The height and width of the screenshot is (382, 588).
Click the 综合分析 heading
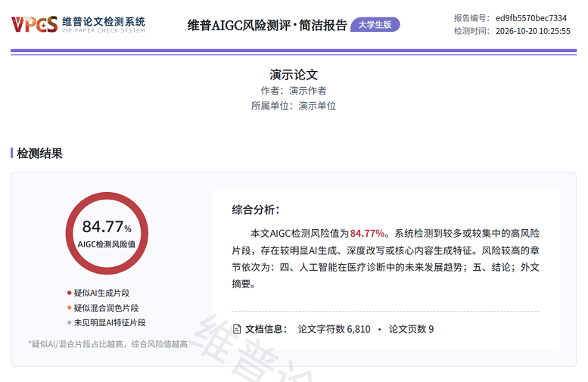point(256,210)
